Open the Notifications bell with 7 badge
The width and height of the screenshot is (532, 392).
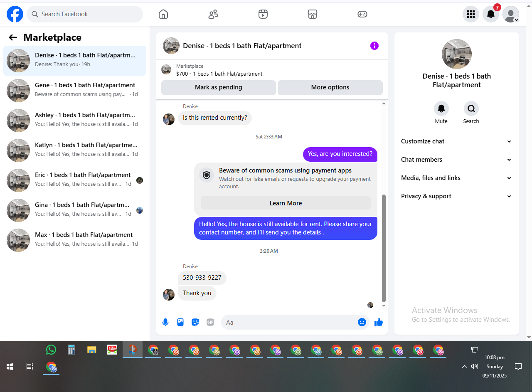click(491, 14)
